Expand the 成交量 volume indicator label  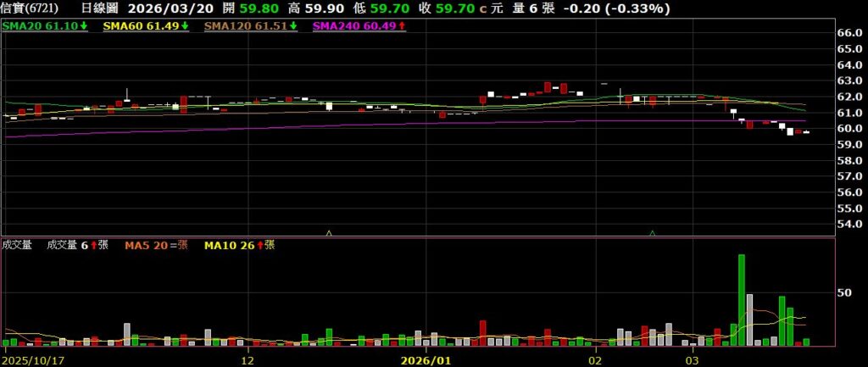[17, 246]
